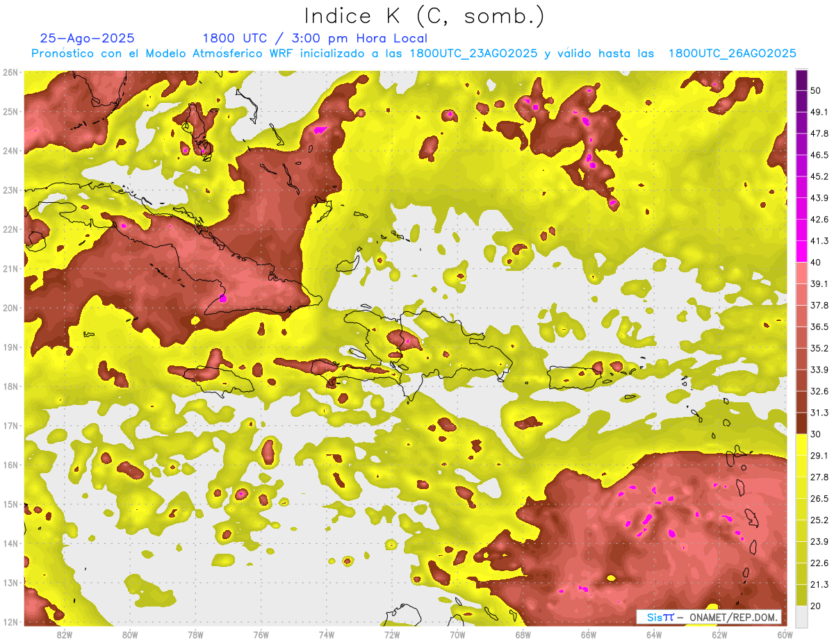Click the color scale value "32.6"
Screen dimensions: 834x644
point(819,391)
